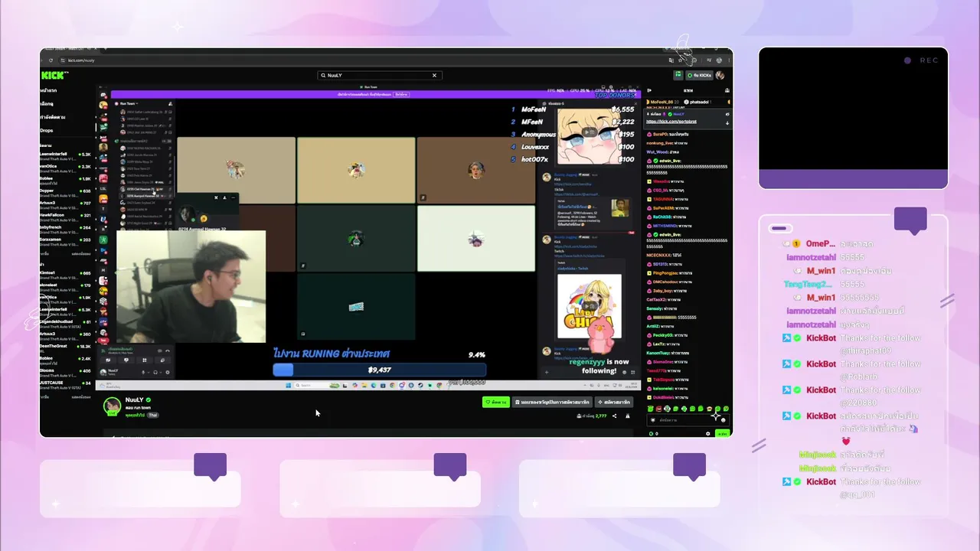The width and height of the screenshot is (980, 551).
Task: Bookmark the page with the star icon
Action: click(x=681, y=60)
